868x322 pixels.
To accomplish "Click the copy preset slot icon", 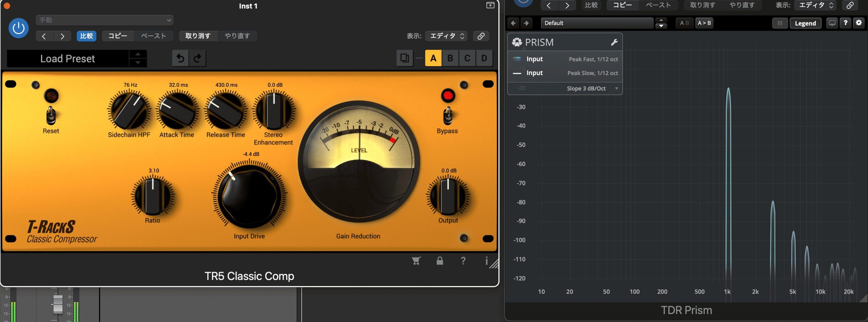I will 405,58.
